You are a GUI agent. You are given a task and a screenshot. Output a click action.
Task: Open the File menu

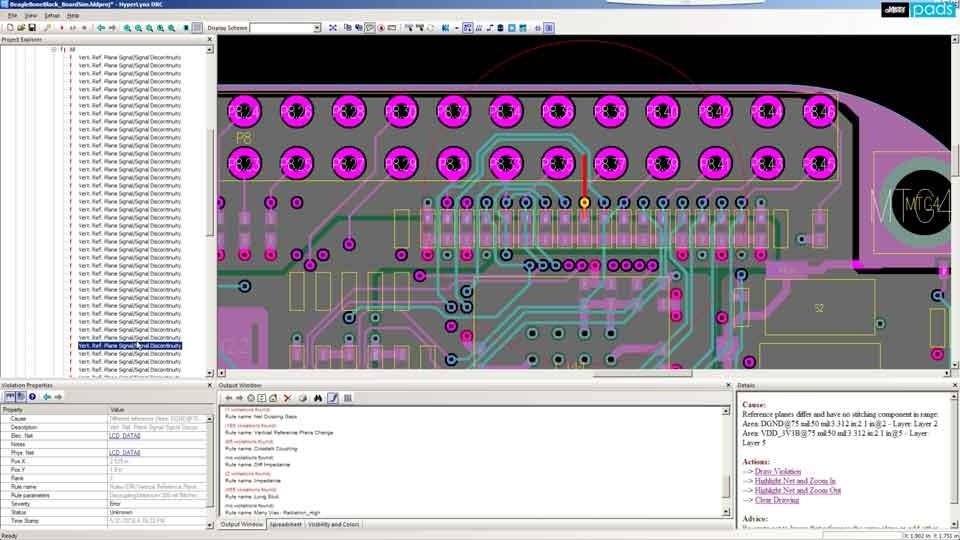pos(12,15)
